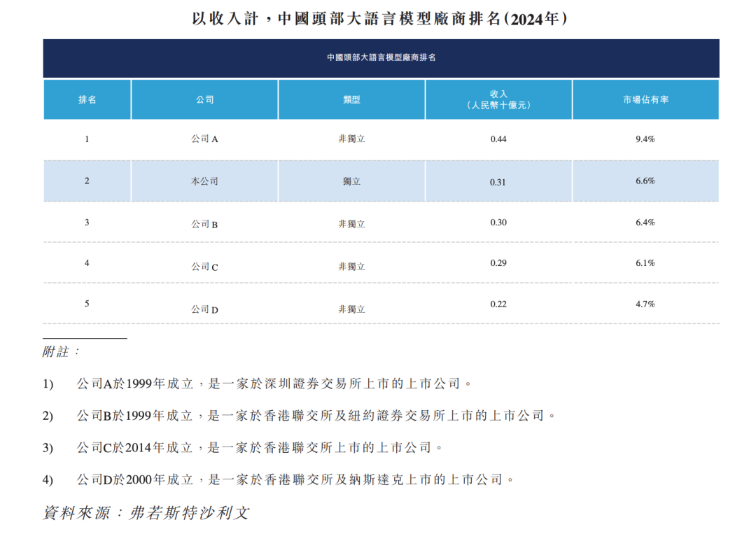The width and height of the screenshot is (756, 534).
Task: Click the 排名 column header
Action: coord(87,99)
